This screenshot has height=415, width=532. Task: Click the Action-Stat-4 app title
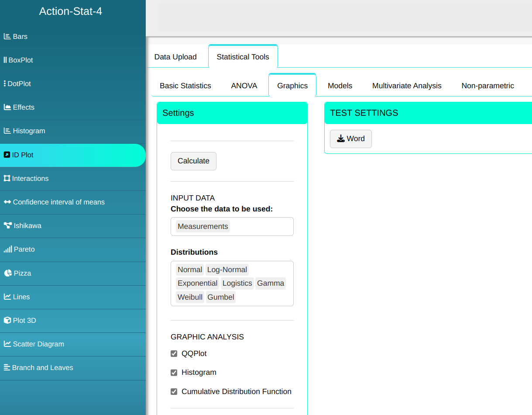tap(71, 11)
